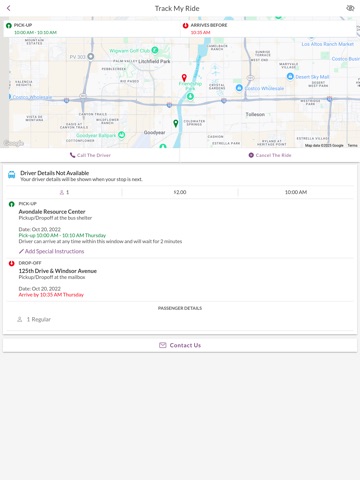
Task: Click the Google logo on the map
Action: pos(13,143)
